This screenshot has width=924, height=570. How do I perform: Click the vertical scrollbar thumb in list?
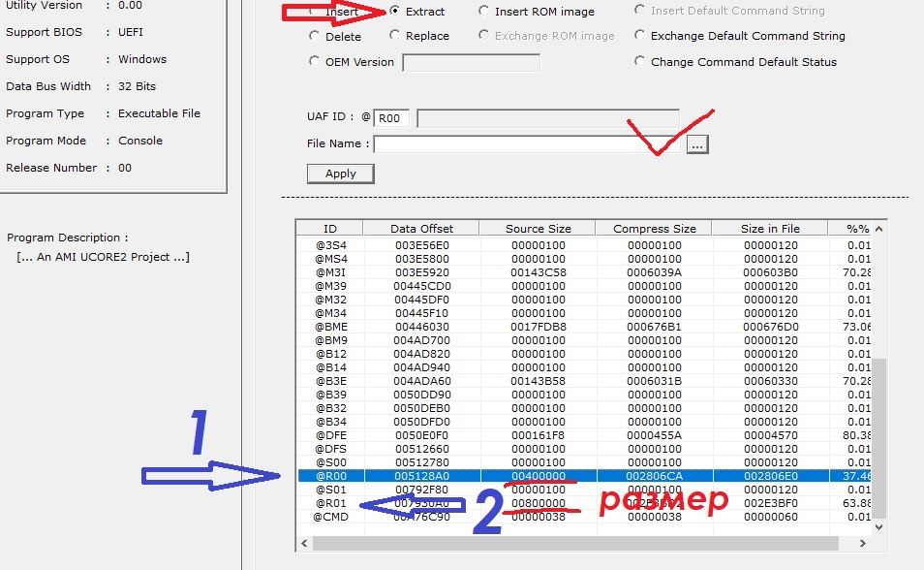(878, 438)
